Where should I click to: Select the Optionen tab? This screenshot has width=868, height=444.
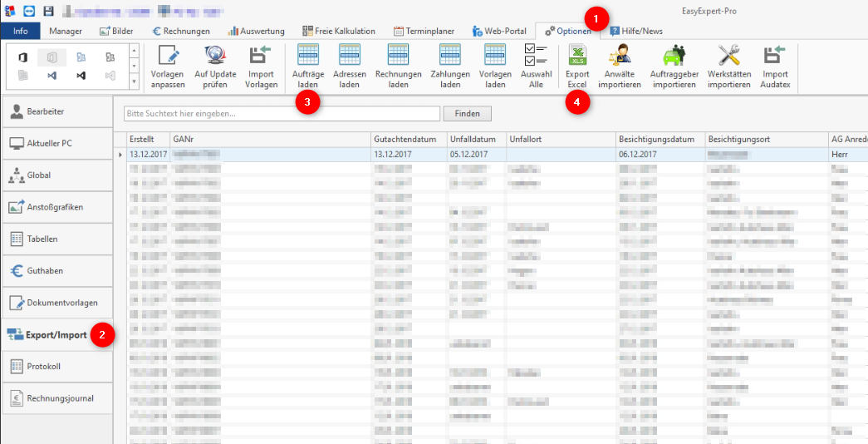pos(568,31)
